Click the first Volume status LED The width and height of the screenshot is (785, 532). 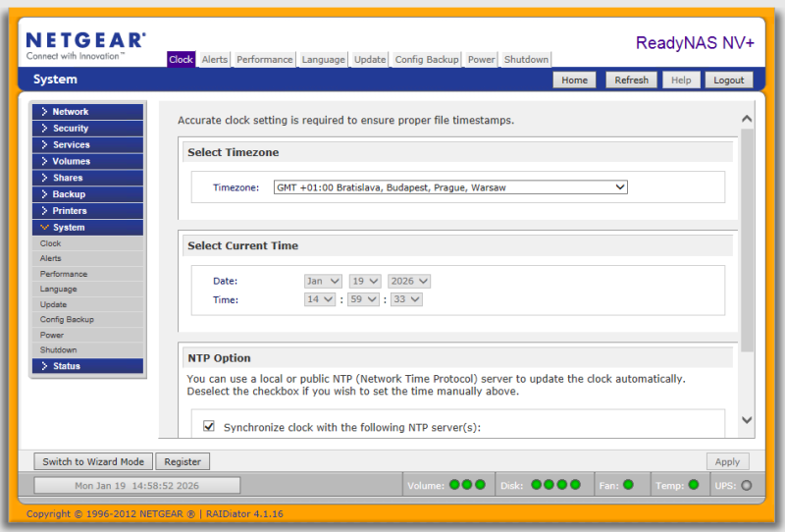454,485
